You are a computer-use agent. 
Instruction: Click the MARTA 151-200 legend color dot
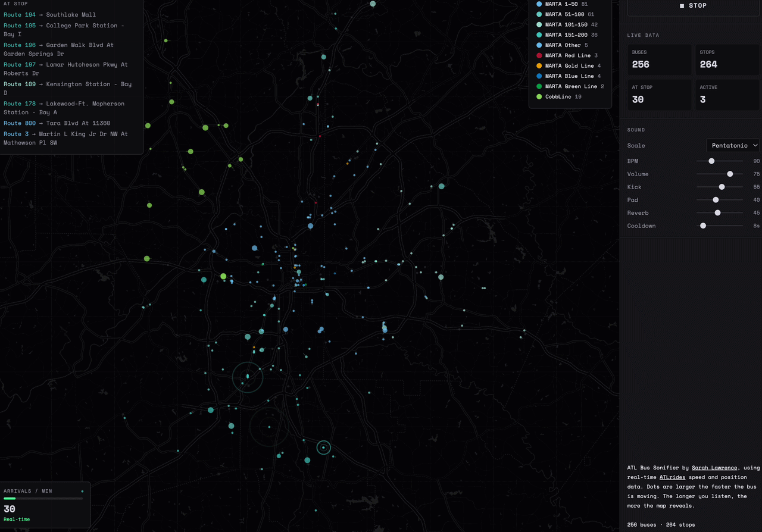[539, 35]
